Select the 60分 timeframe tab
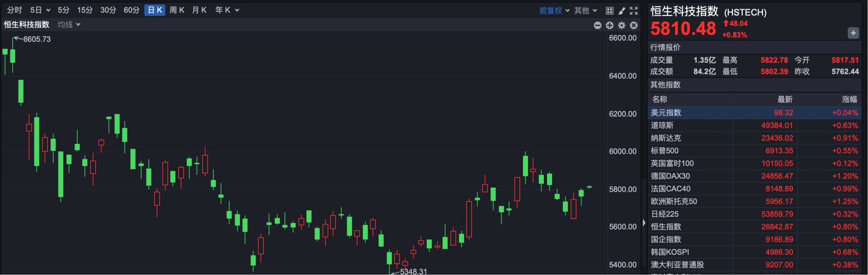 click(x=132, y=10)
